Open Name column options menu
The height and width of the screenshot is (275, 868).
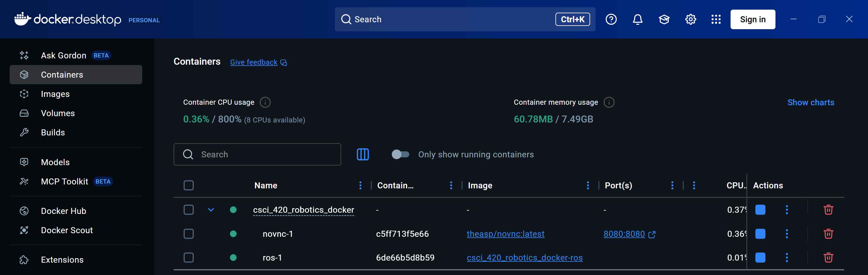click(x=360, y=185)
